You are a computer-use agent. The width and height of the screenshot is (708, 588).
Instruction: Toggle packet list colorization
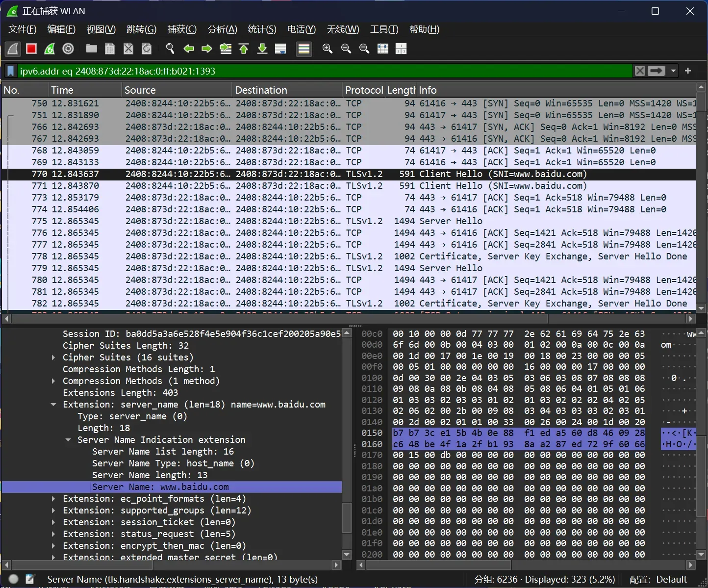[x=304, y=49]
